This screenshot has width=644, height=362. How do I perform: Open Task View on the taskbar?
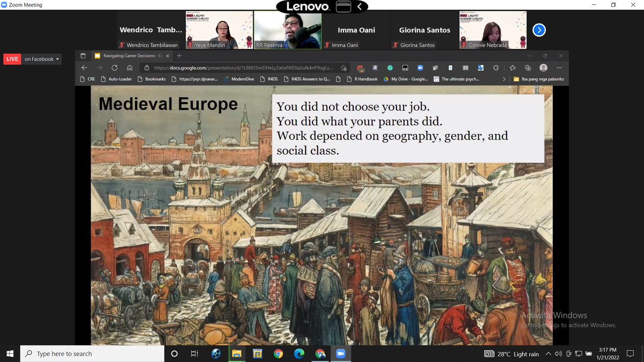[x=194, y=353]
